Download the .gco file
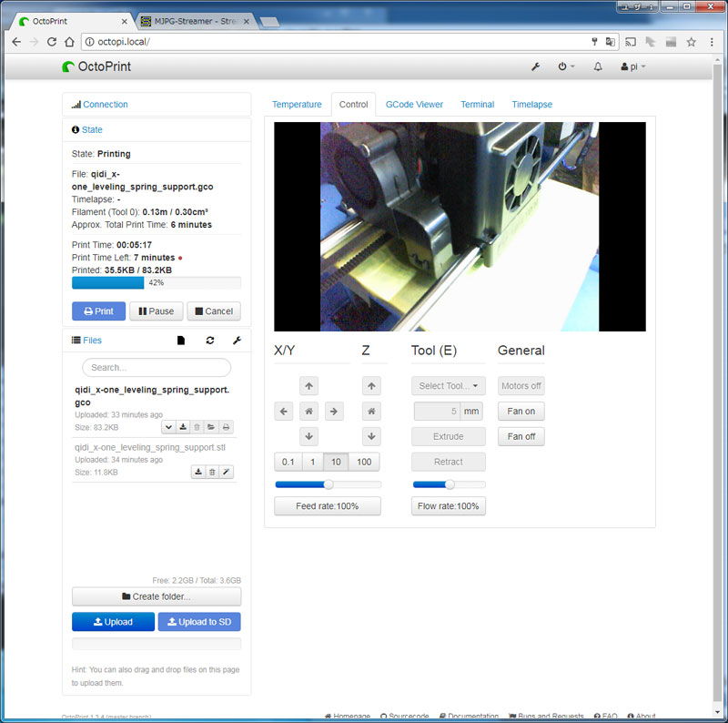This screenshot has width=728, height=723. click(183, 427)
